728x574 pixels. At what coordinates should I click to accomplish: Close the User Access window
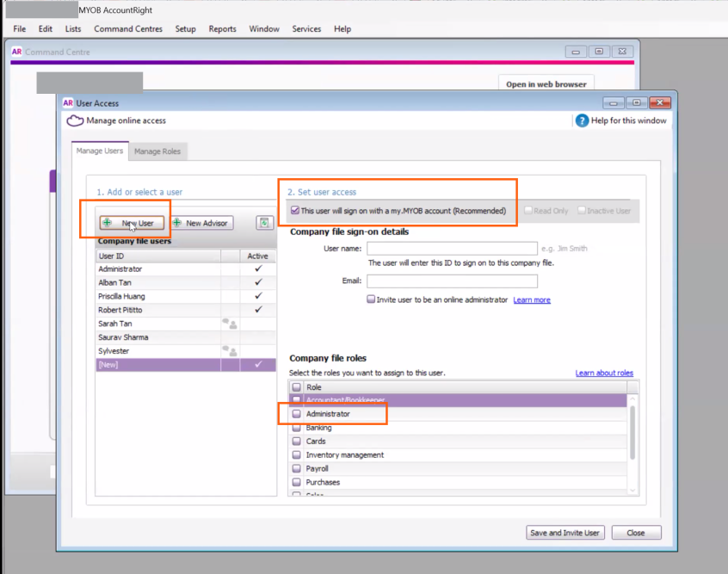pyautogui.click(x=660, y=102)
